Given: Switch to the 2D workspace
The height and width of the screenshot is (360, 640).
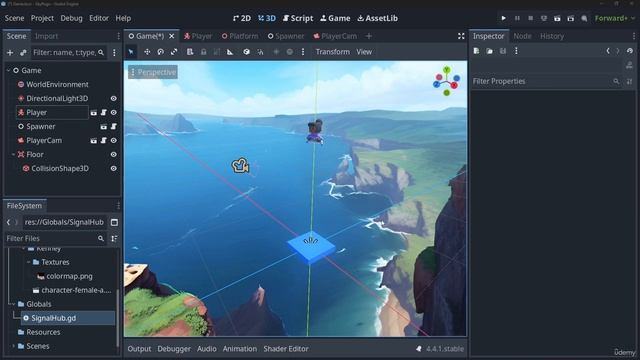Looking at the screenshot, I should pos(242,18).
